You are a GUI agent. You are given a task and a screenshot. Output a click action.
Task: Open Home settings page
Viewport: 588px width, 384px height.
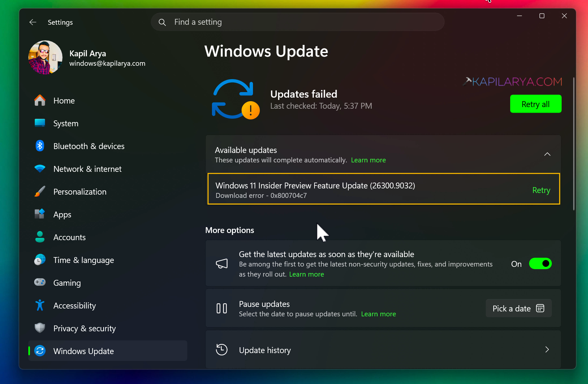pyautogui.click(x=108, y=101)
